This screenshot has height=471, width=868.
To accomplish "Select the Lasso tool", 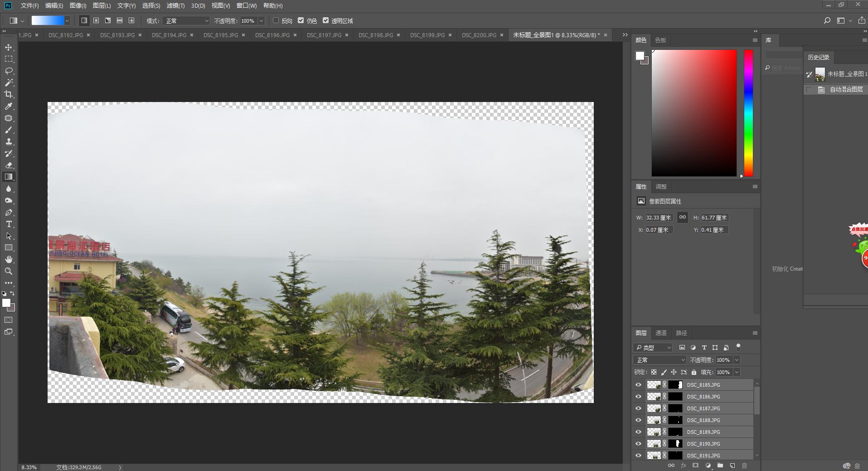I will pyautogui.click(x=9, y=71).
